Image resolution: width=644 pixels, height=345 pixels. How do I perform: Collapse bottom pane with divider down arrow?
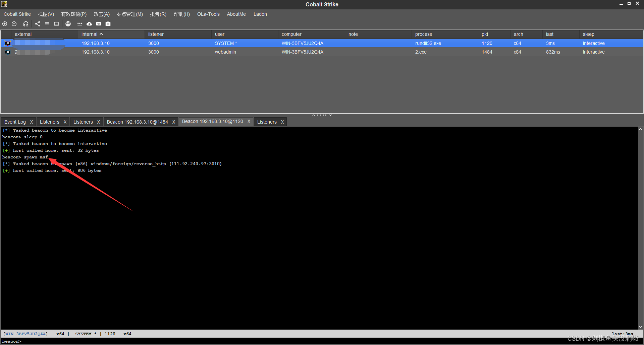pyautogui.click(x=330, y=115)
